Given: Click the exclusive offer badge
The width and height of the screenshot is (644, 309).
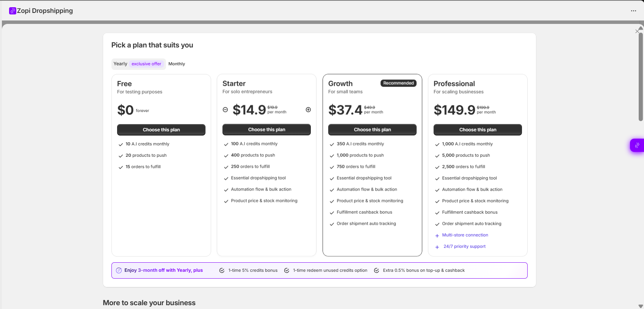Looking at the screenshot, I should [x=146, y=64].
